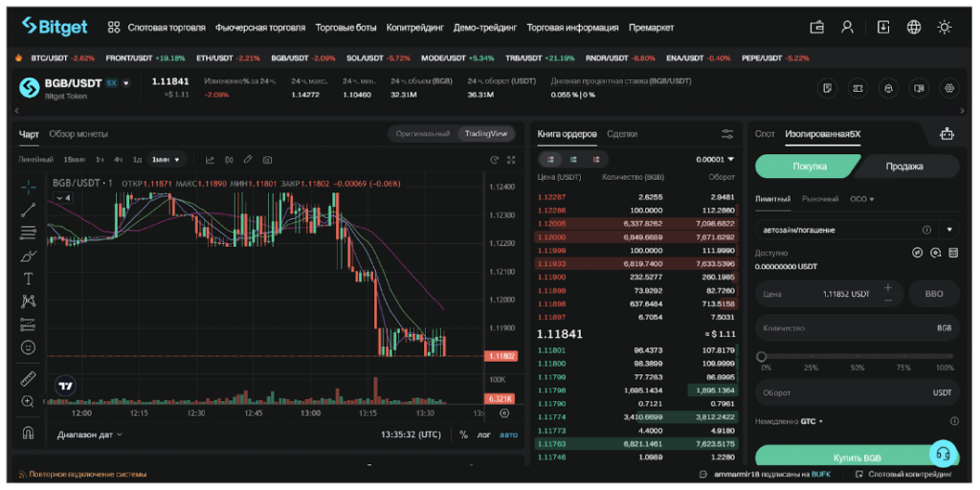Activate the zoom in tool
This screenshot has height=490, width=980.
[28, 401]
